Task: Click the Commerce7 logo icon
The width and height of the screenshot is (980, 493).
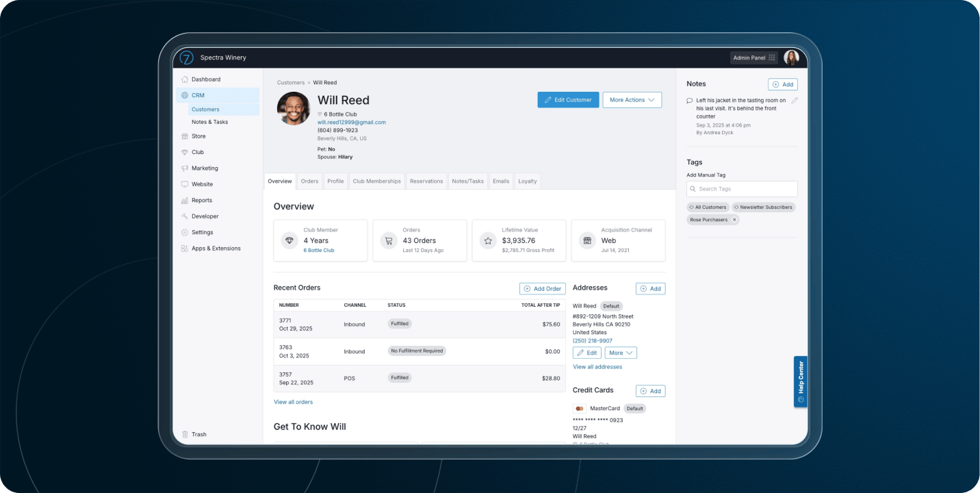Action: point(186,58)
